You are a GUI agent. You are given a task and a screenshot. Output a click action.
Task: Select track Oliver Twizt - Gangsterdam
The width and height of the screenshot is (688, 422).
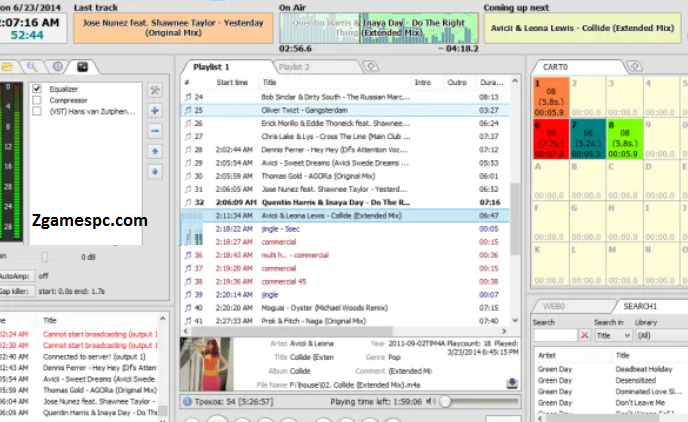[345, 110]
